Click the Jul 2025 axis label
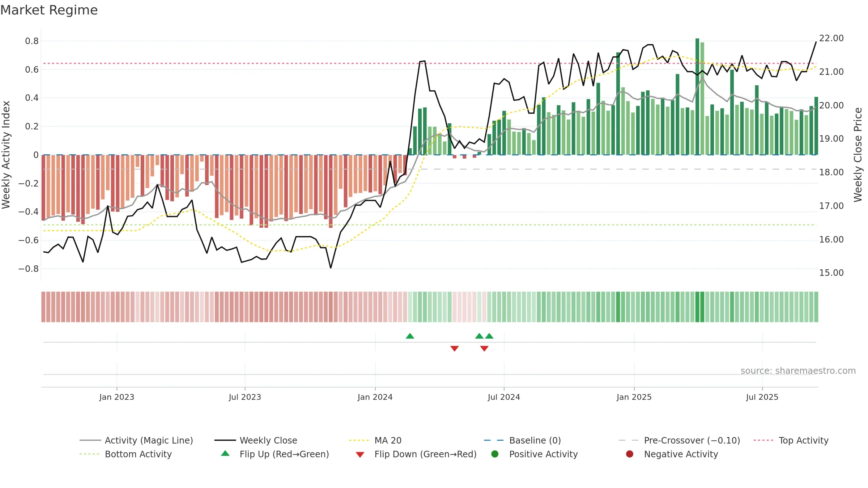868x488 pixels. (x=762, y=397)
